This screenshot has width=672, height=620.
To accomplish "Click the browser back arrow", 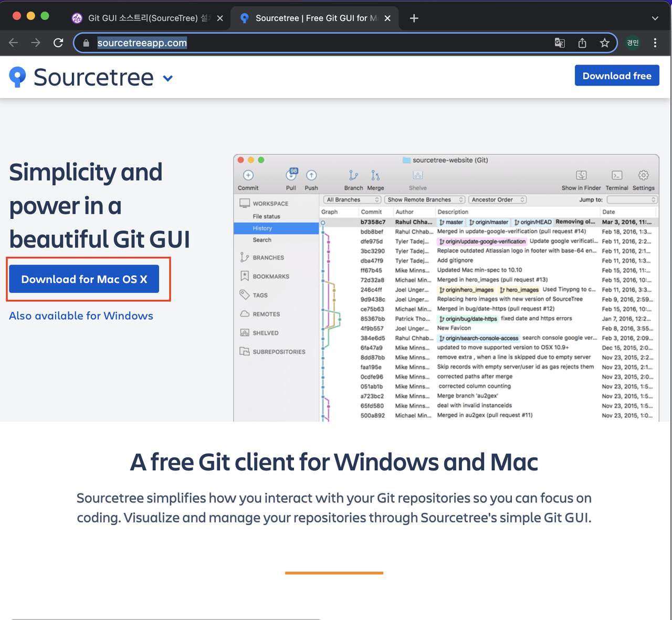I will [14, 43].
